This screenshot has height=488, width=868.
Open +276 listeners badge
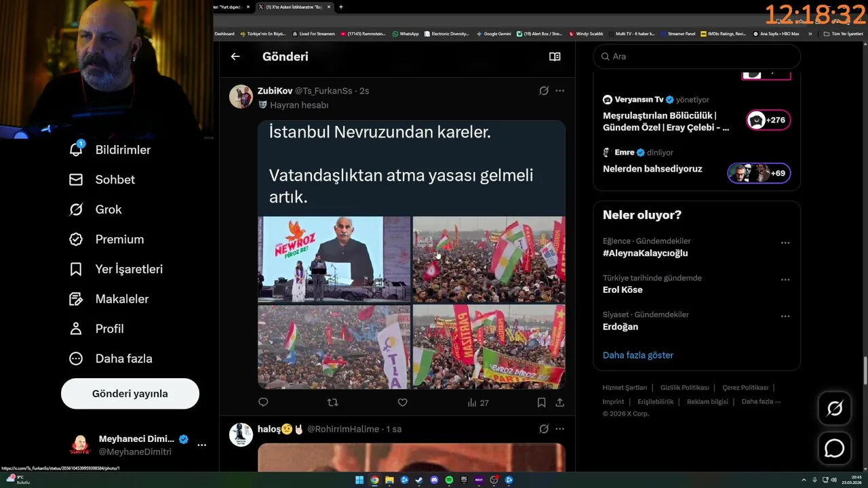coord(768,120)
